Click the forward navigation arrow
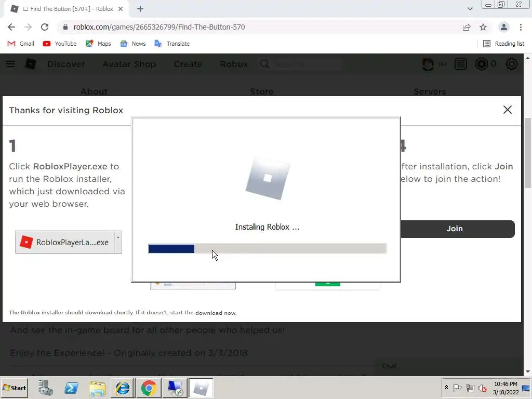This screenshot has width=532, height=399. 28,27
